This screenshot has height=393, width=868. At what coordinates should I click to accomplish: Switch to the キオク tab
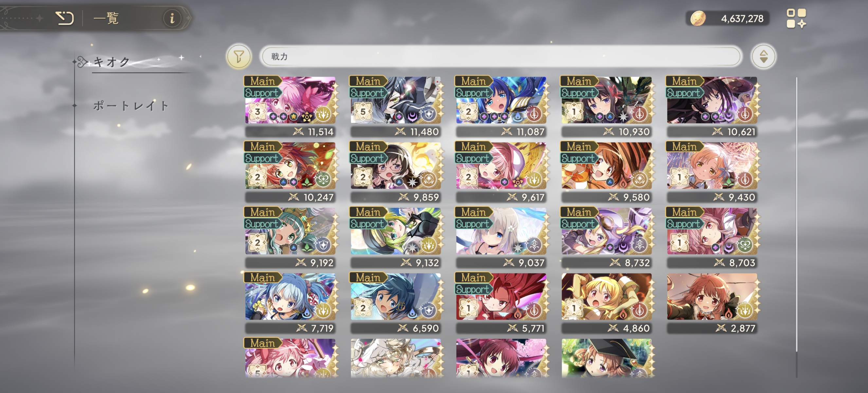[x=112, y=62]
